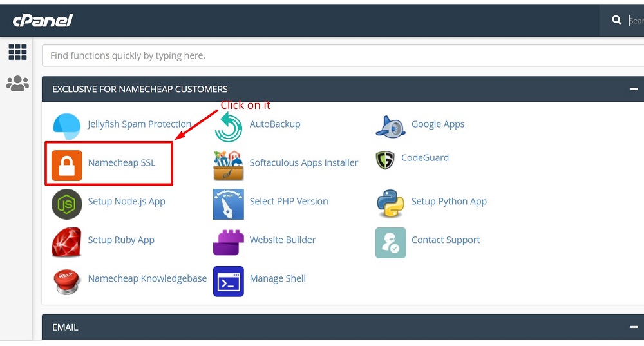Open the Google Apps icon
Viewport: 644px width, 346px height.
[x=390, y=126]
